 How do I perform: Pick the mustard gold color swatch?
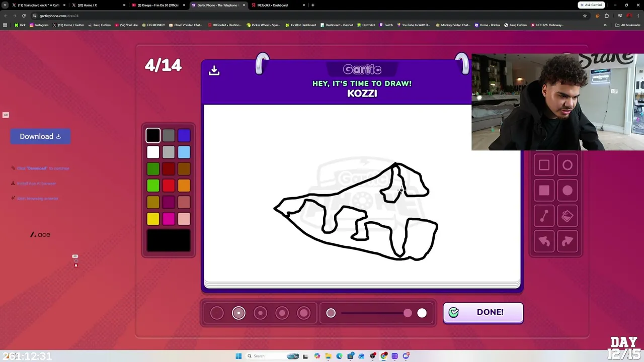(153, 202)
